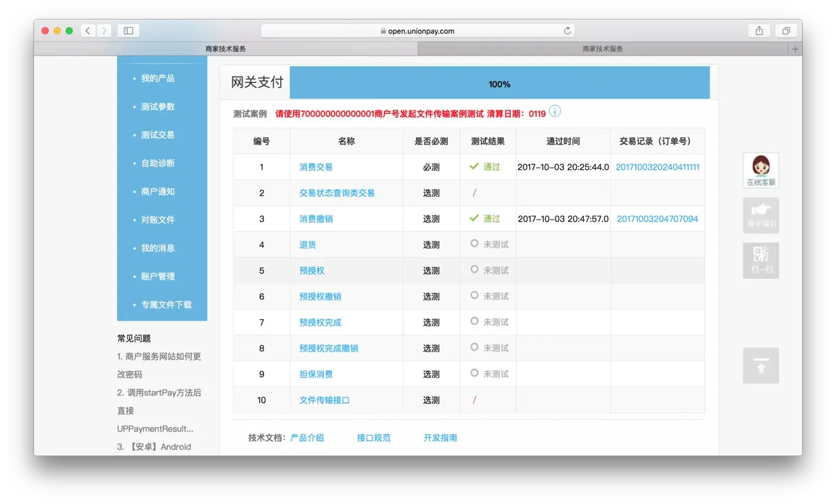Click the info icon beside 清算日期 0119
The height and width of the screenshot is (504, 836).
coord(554,111)
